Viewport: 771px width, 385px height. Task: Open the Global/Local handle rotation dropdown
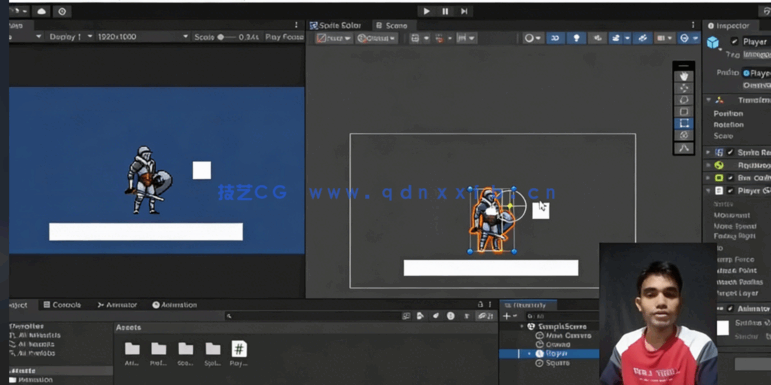(377, 38)
